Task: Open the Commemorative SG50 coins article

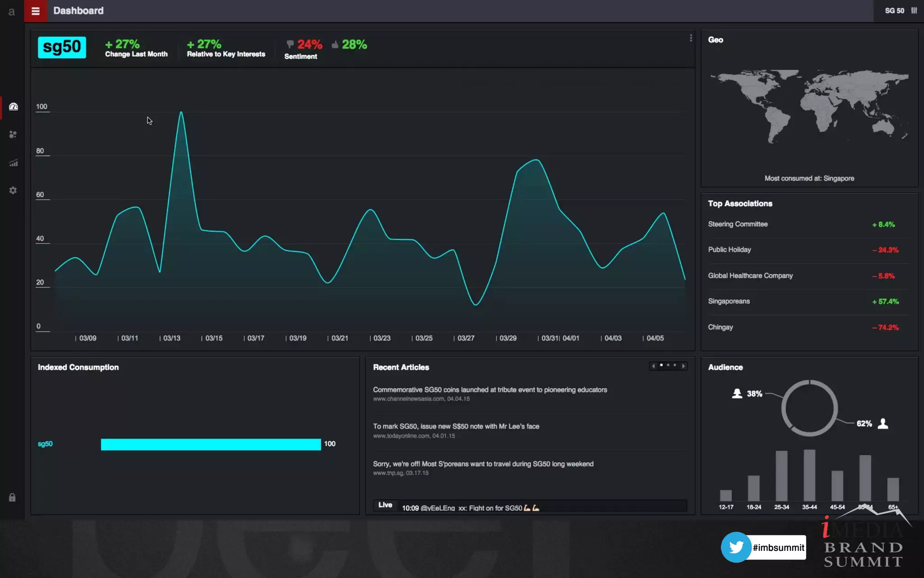Action: [490, 390]
